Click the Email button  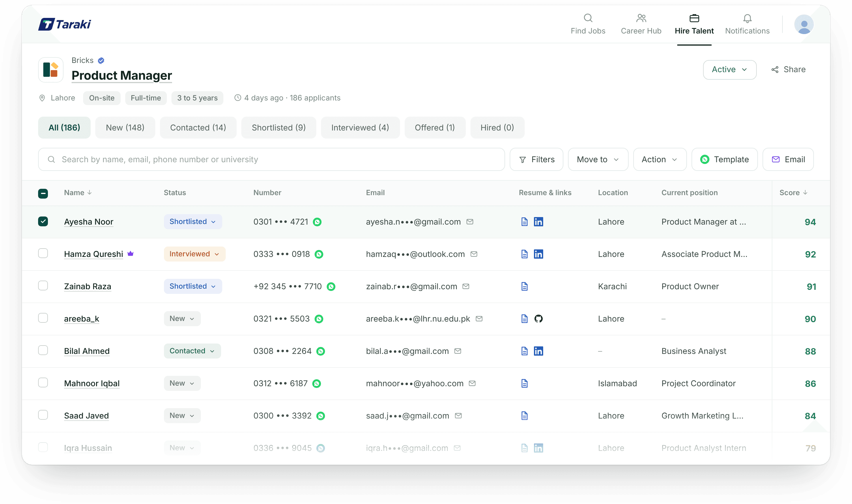pos(788,159)
